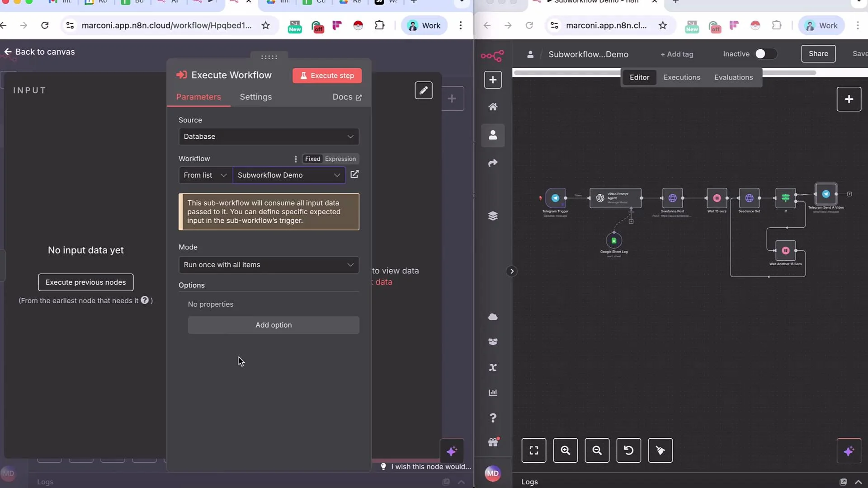This screenshot has height=488, width=868.
Task: Open the layers stack icon in sidebar
Action: click(493, 216)
